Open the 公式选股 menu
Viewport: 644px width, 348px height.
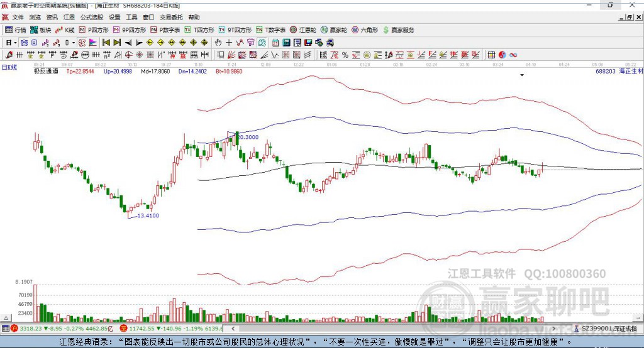click(x=91, y=17)
